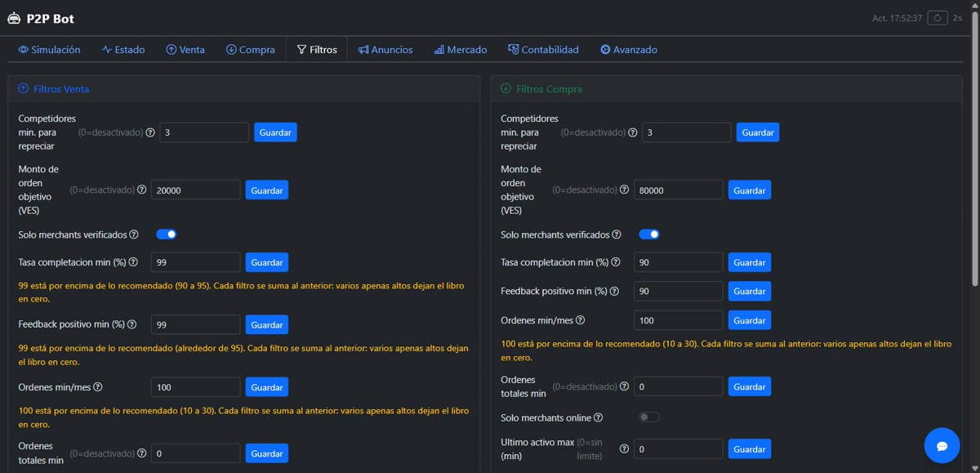Save Ordenes min/mes in Filtros Venta
Viewport: 980px width, 473px height.
pos(267,387)
